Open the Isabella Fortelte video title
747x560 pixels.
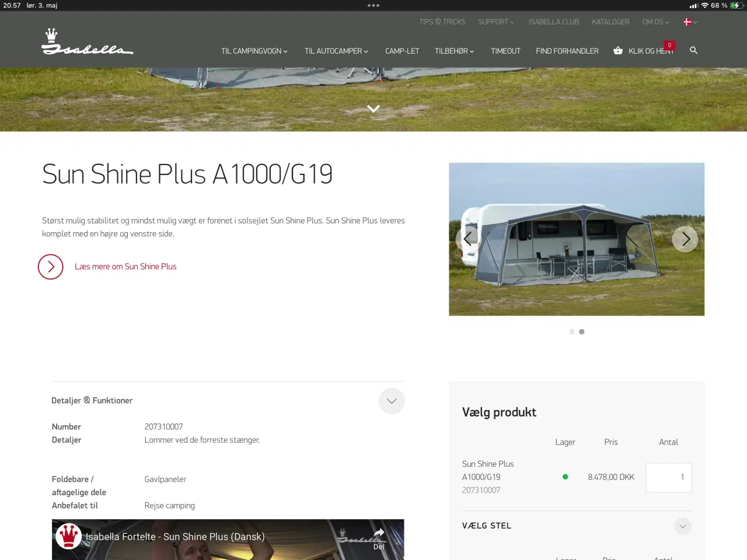(x=175, y=537)
